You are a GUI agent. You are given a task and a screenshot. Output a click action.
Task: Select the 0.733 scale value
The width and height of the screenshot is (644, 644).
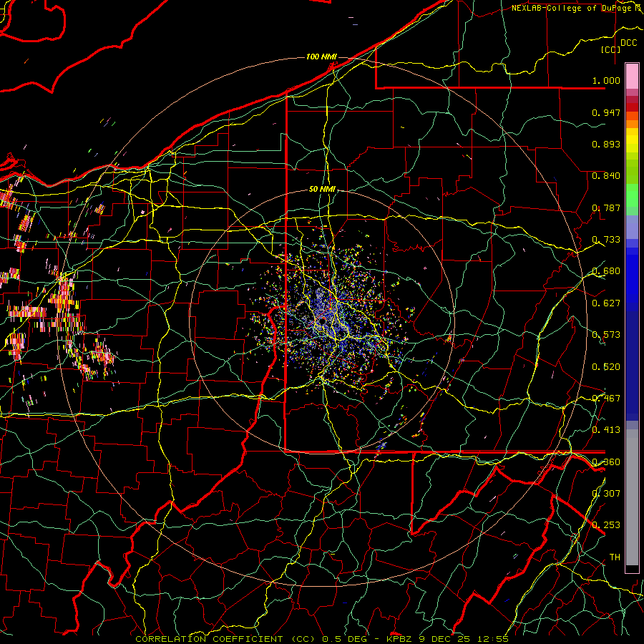pyautogui.click(x=606, y=240)
